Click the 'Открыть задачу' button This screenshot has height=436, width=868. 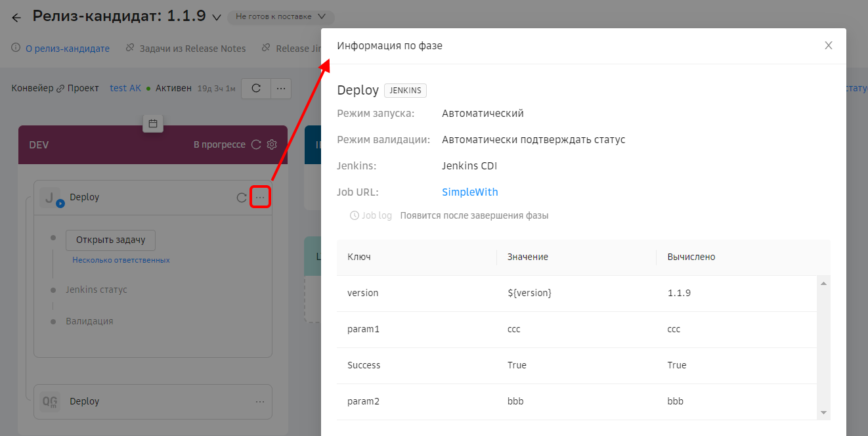110,240
